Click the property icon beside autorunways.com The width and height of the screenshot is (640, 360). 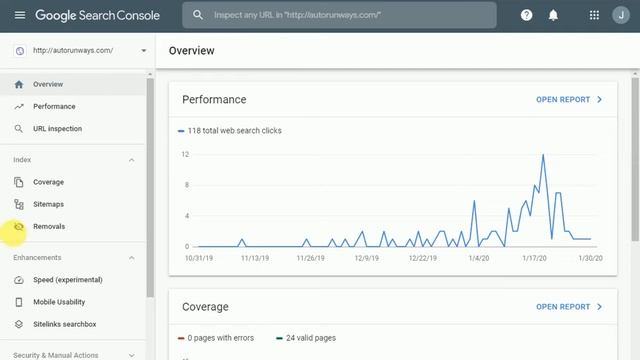point(20,51)
